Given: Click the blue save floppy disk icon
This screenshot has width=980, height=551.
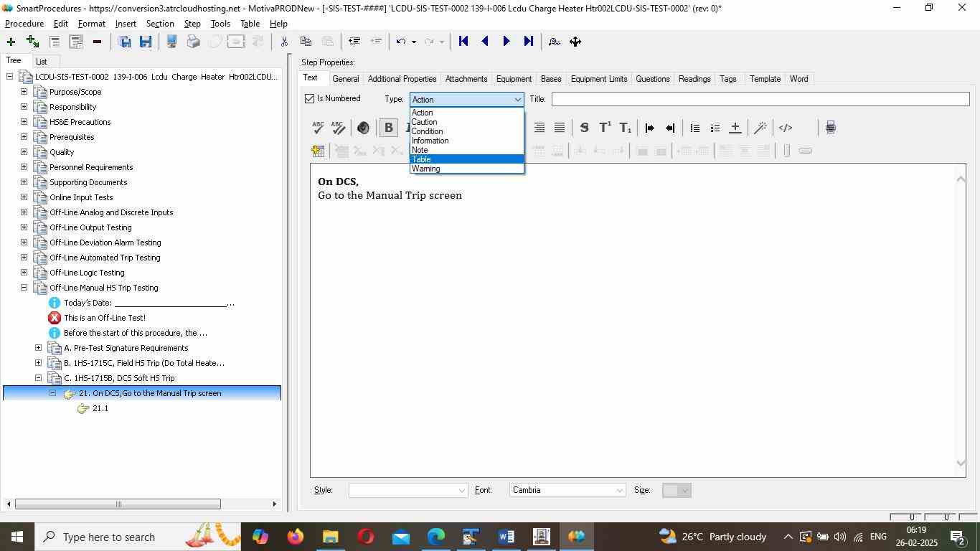Looking at the screenshot, I should click(x=146, y=42).
